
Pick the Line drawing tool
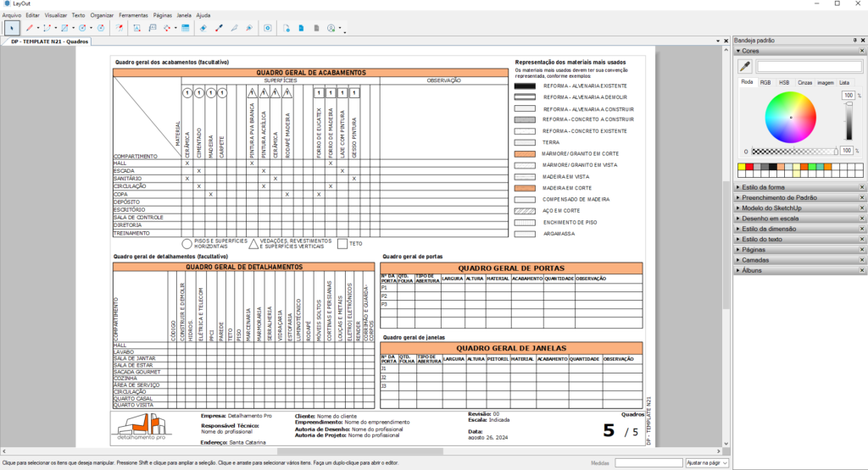point(29,28)
